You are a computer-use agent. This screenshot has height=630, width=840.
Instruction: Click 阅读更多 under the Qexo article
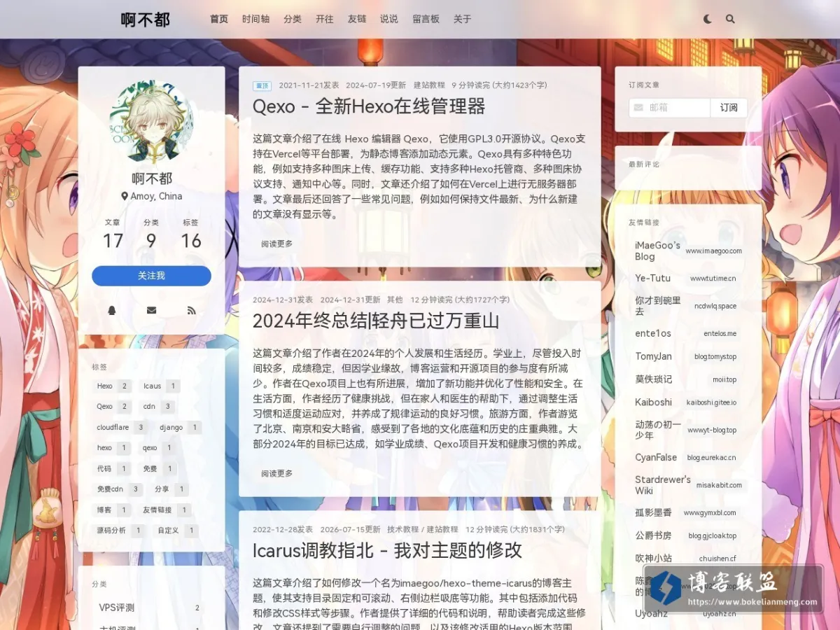[277, 244]
